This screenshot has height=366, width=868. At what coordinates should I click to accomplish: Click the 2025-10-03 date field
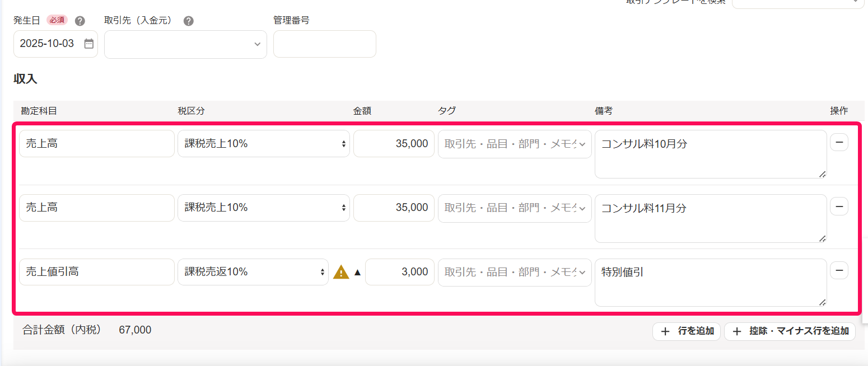pyautogui.click(x=55, y=44)
